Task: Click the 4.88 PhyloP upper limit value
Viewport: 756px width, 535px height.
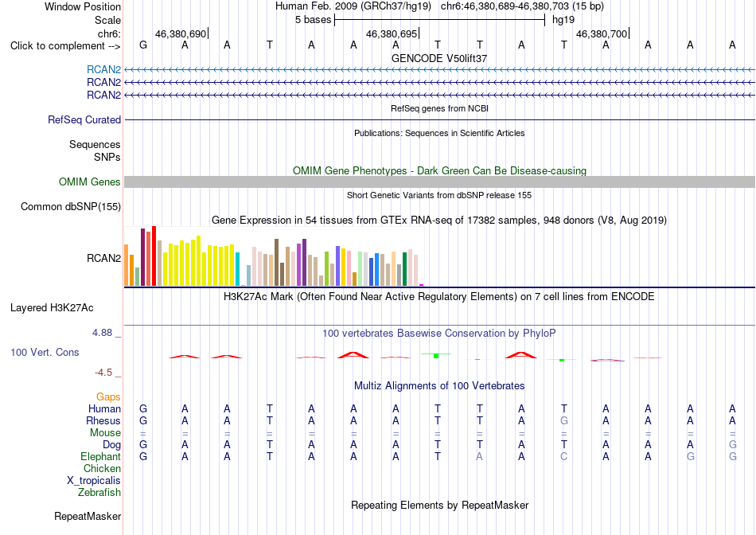Action: click(102, 333)
